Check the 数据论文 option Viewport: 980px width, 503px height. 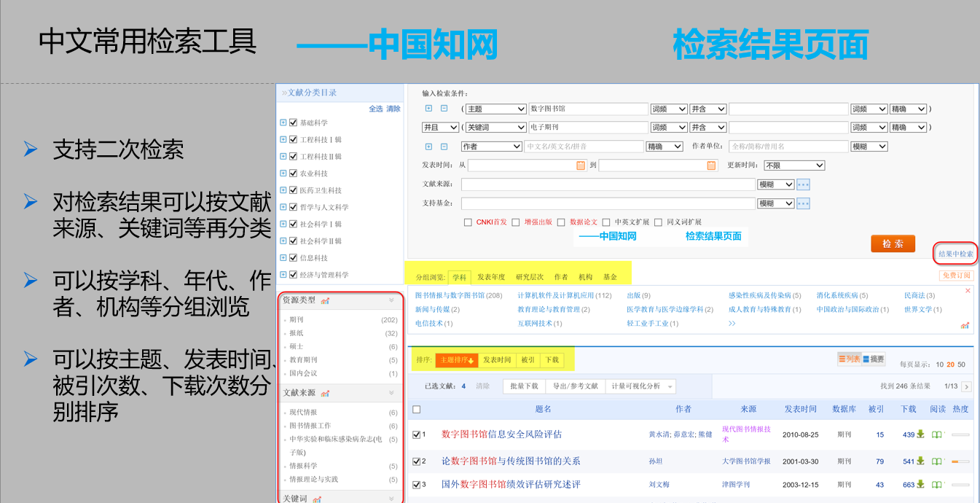coord(560,222)
